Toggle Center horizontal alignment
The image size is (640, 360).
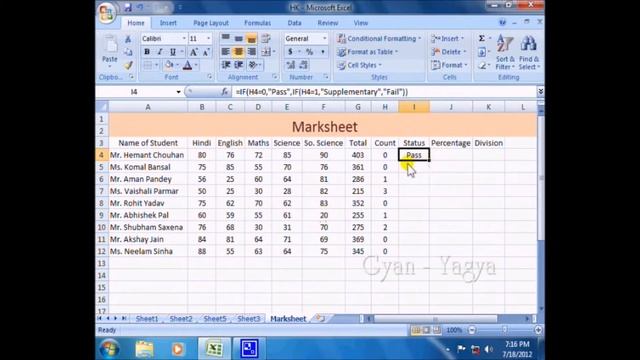[x=238, y=52]
